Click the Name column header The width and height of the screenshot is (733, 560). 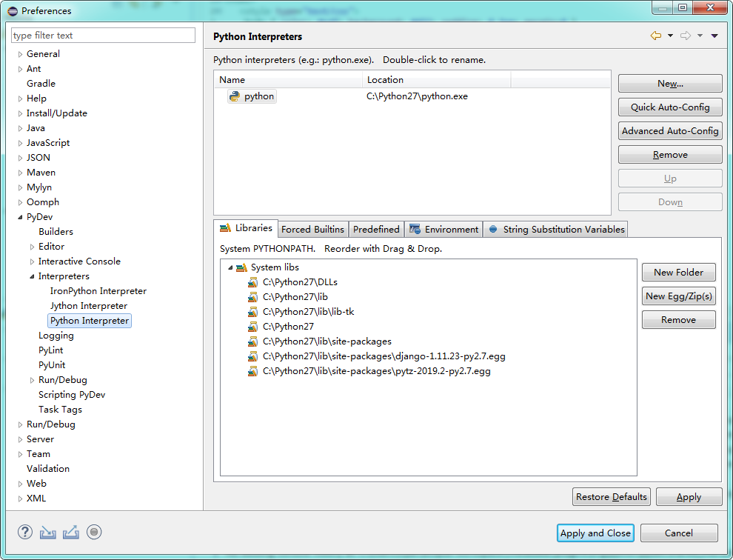pyautogui.click(x=288, y=80)
